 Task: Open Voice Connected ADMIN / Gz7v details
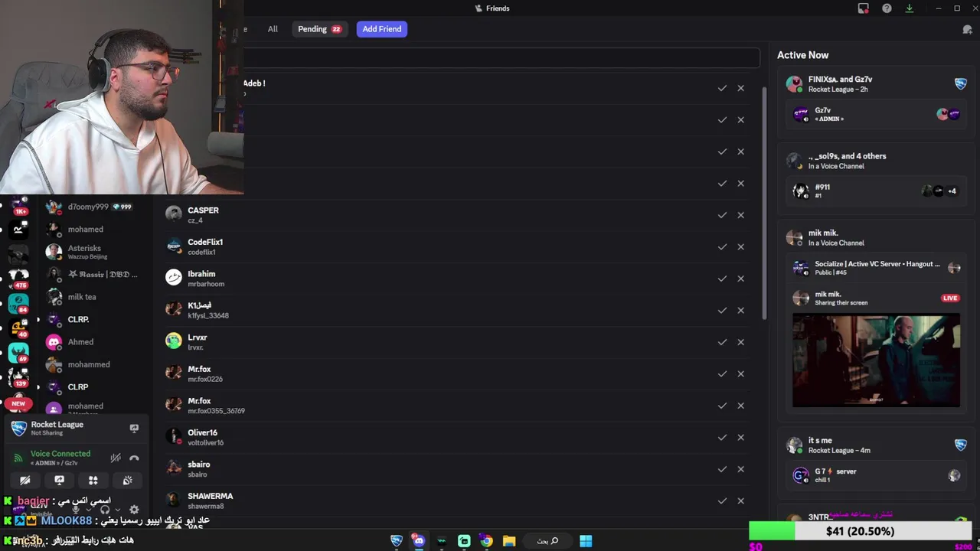[60, 458]
